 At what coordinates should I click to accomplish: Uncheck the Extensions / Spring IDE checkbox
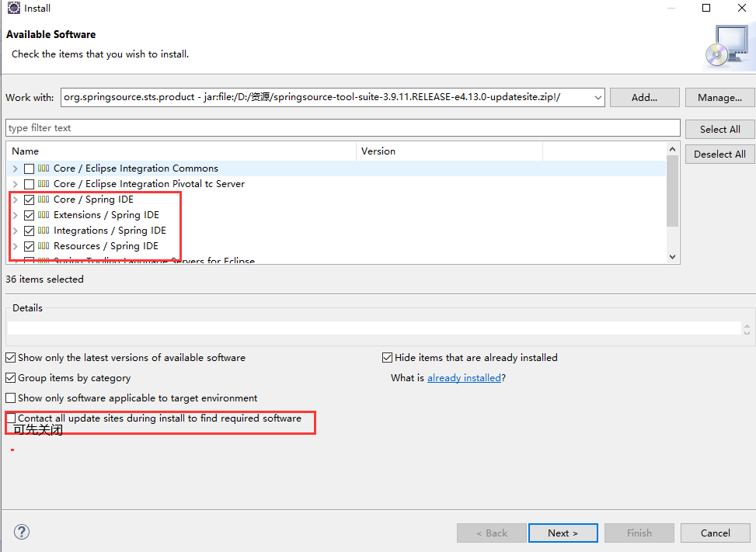click(x=29, y=215)
